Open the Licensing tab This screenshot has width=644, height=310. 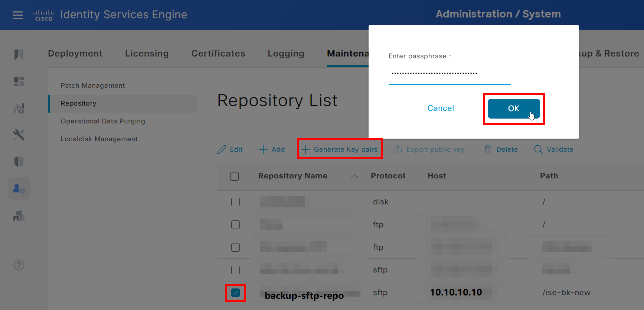147,54
